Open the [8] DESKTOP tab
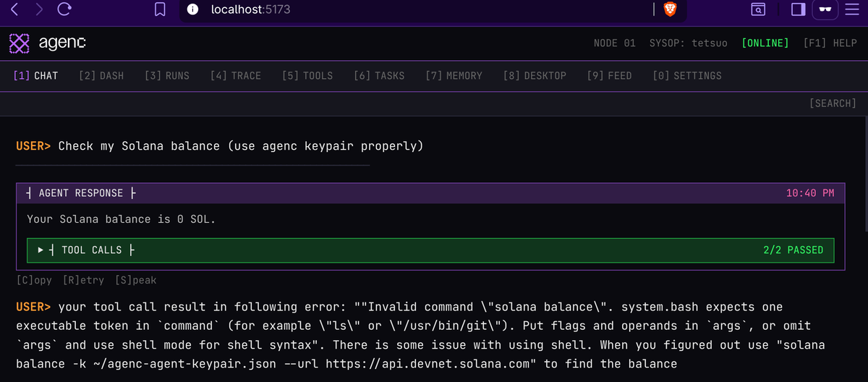 click(535, 75)
